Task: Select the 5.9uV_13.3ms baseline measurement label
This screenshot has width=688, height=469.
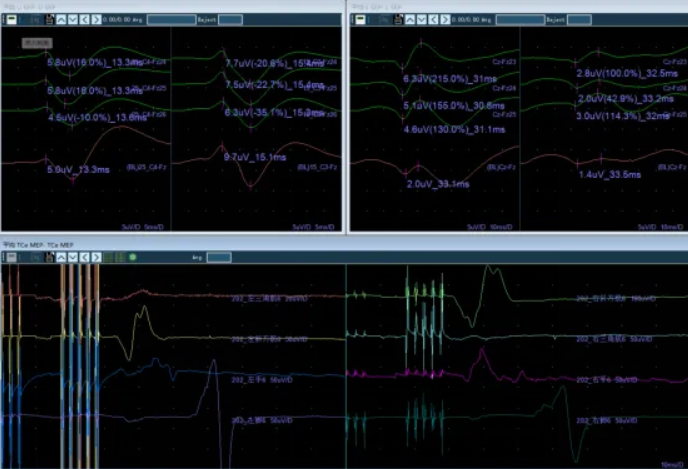Action: point(78,170)
